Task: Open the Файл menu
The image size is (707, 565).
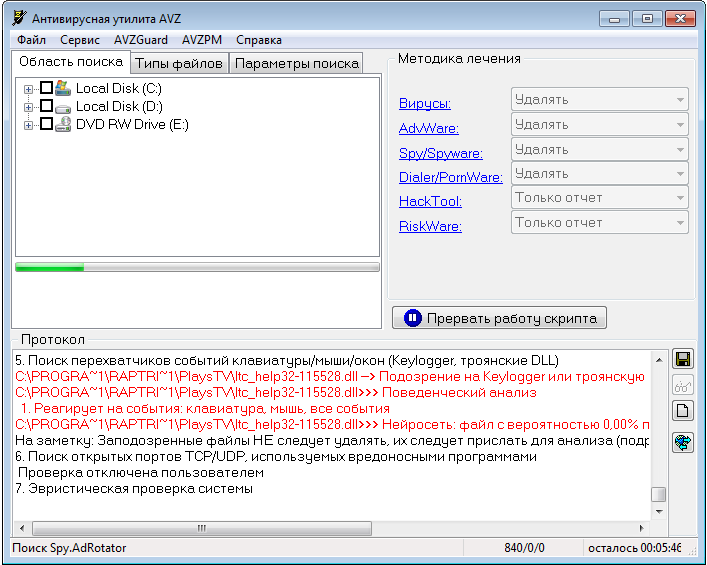Action: (31, 40)
